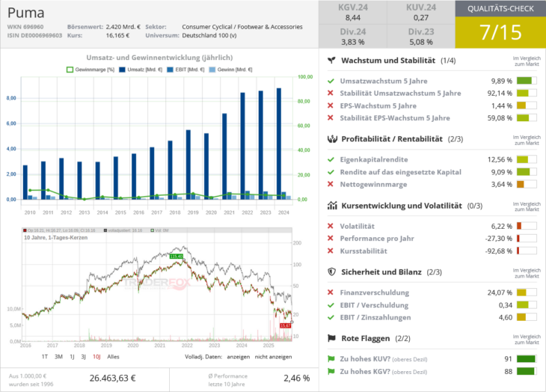
Task: Click green checkmark beside Umsatzwachstum 5 Jahre
Action: [331, 81]
